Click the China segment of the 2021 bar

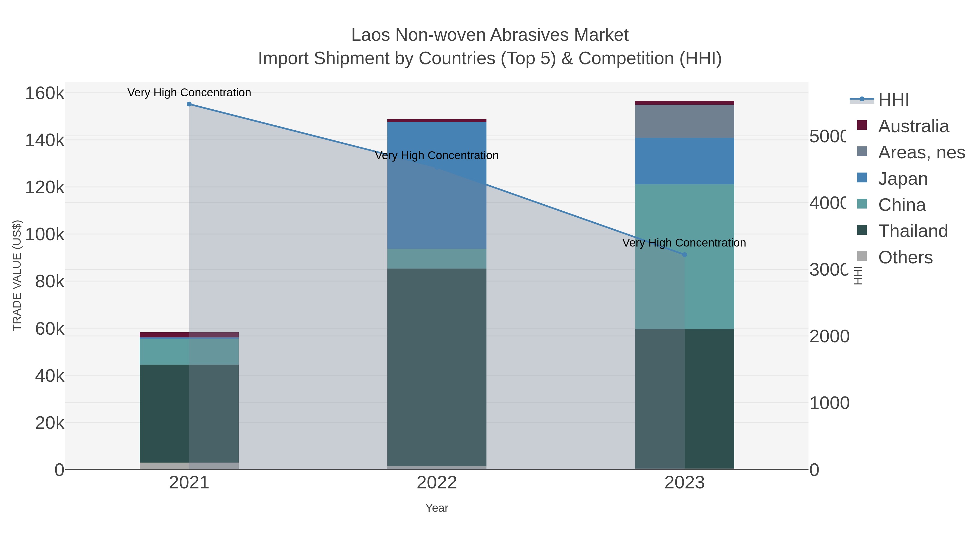[x=189, y=352]
